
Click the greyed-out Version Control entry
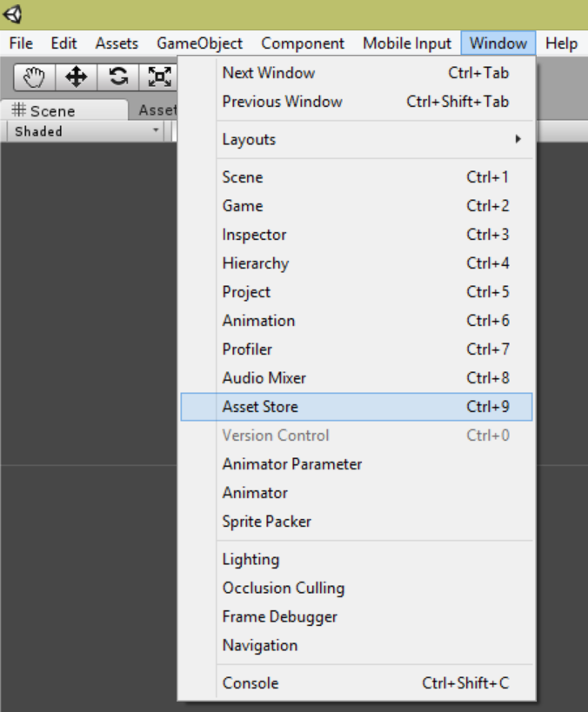coord(357,436)
